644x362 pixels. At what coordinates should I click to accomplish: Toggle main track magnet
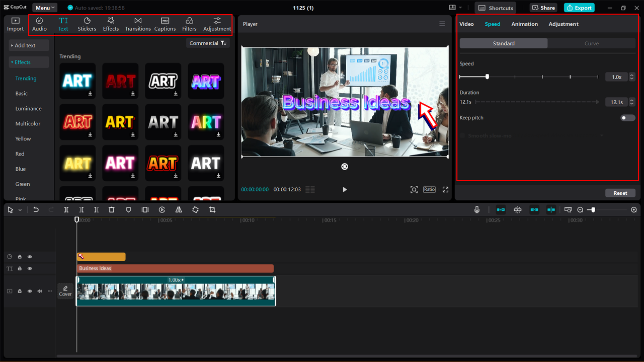point(501,209)
